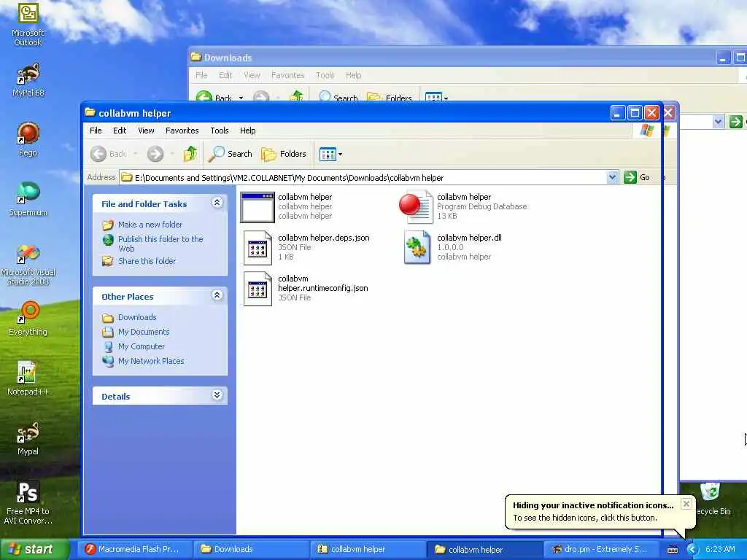Click the keyboard icon in system tray
The width and height of the screenshot is (747, 560).
672,550
